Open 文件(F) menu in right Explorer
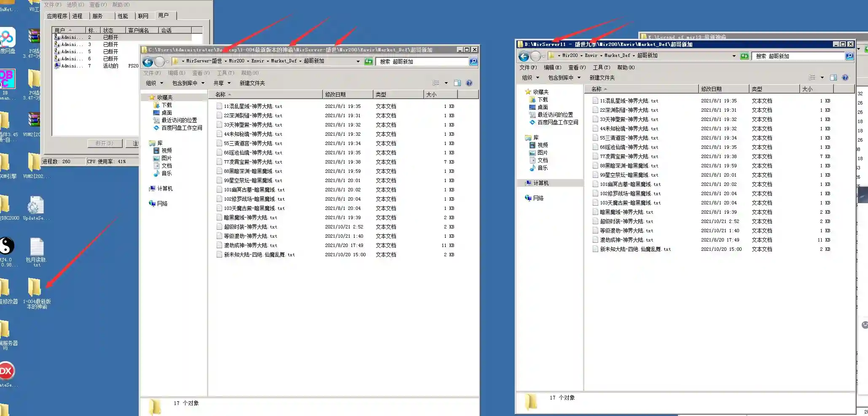This screenshot has width=868, height=416. tap(528, 67)
